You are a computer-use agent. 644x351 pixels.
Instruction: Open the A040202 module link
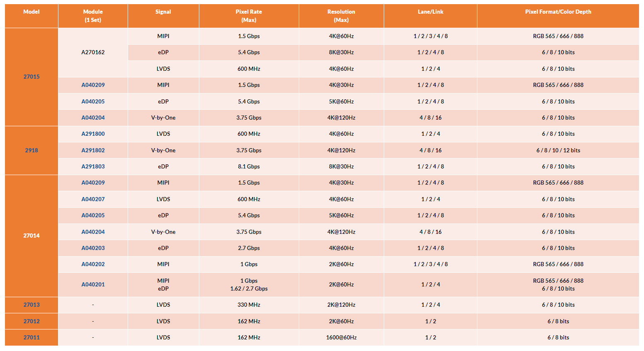(93, 264)
